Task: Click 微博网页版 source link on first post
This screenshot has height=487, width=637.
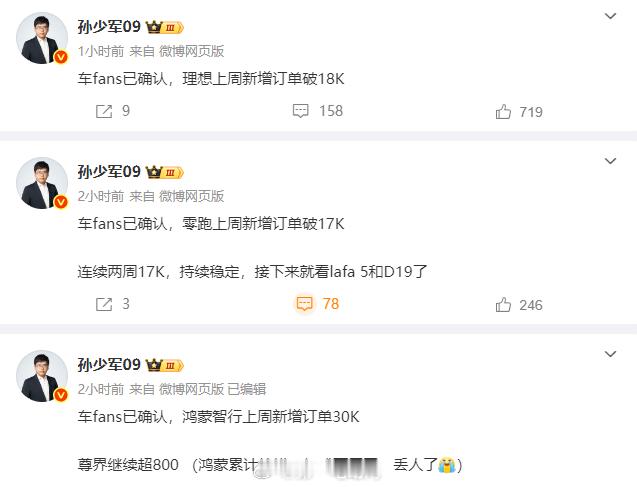Action: [191, 51]
